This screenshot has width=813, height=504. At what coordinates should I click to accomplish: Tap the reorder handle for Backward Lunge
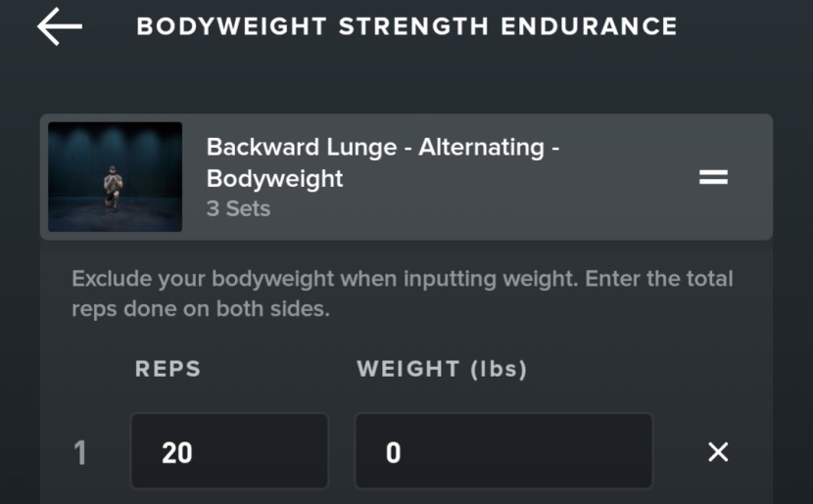(712, 177)
